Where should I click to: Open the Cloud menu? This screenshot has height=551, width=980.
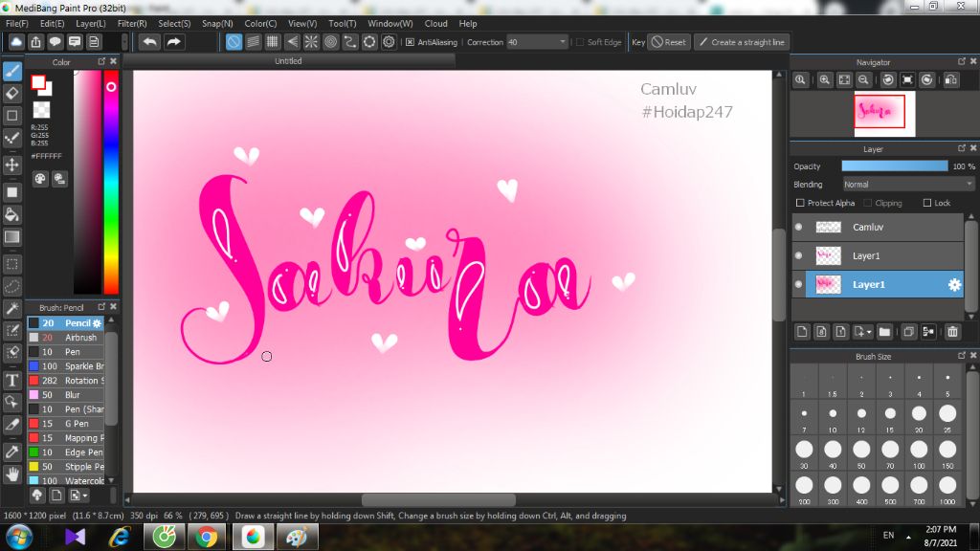tap(435, 23)
